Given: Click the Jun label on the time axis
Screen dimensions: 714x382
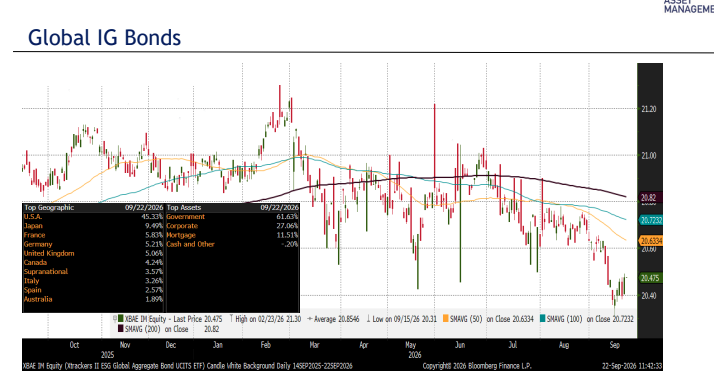Looking at the screenshot, I should coord(460,345).
